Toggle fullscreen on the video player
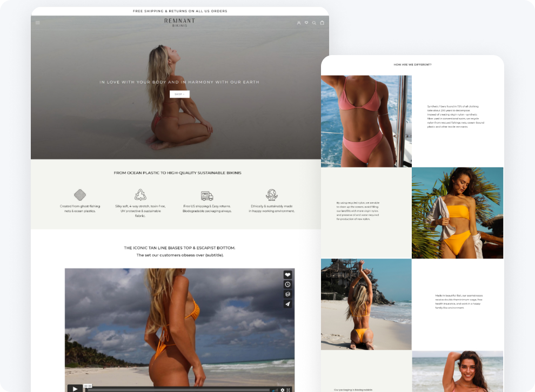Image resolution: width=535 pixels, height=392 pixels. [289, 389]
